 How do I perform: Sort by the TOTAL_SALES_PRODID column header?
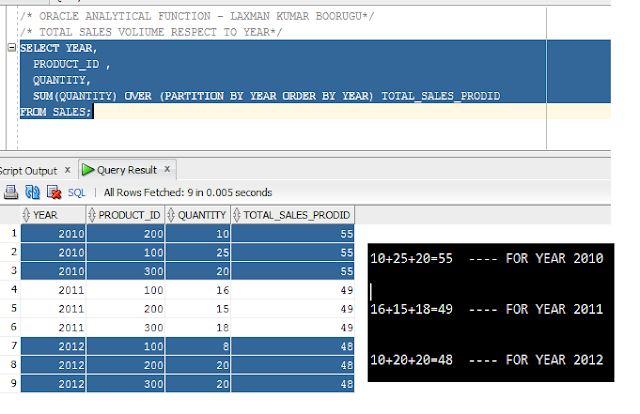click(x=293, y=215)
